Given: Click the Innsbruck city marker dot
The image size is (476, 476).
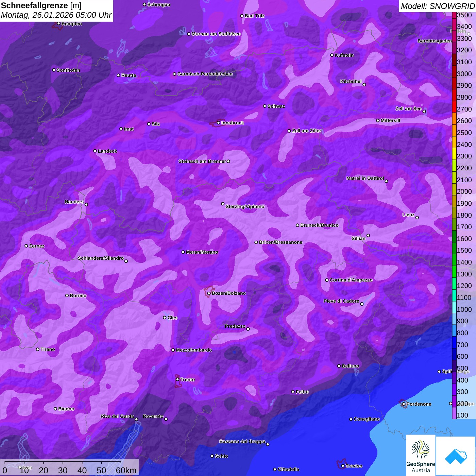Looking at the screenshot, I should coord(219,123).
